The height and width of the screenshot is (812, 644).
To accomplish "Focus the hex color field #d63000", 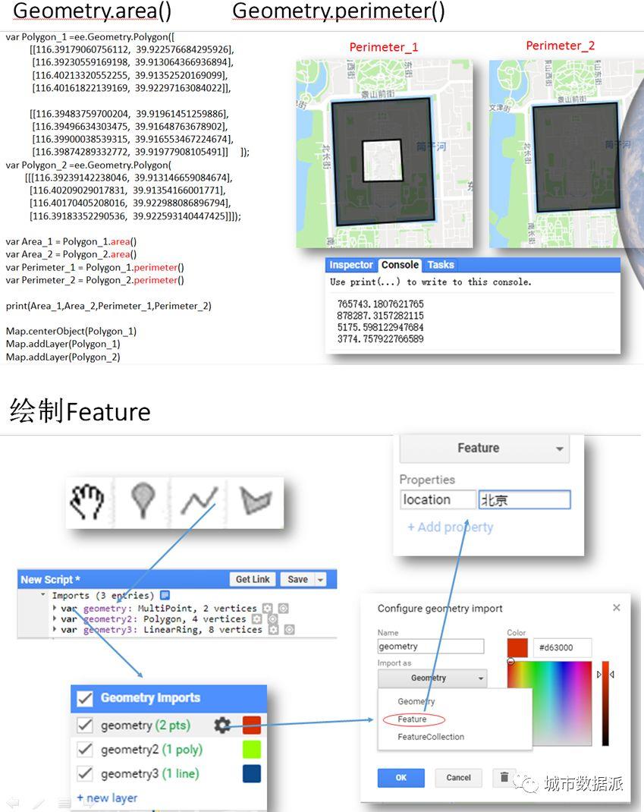I will [x=562, y=648].
